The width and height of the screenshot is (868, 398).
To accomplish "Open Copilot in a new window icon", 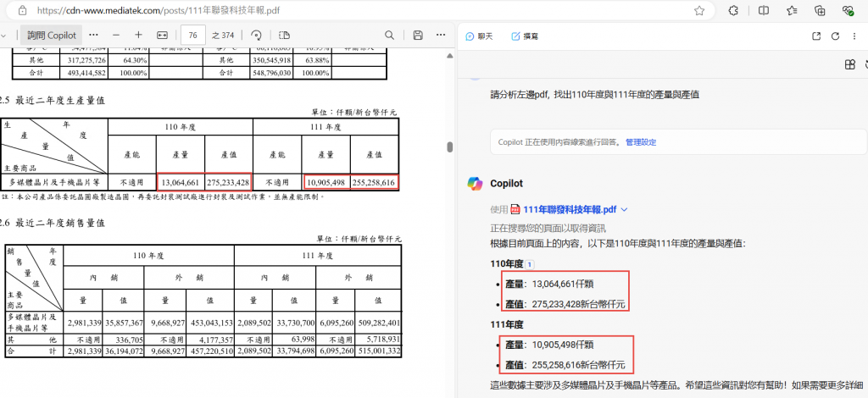I will (816, 36).
